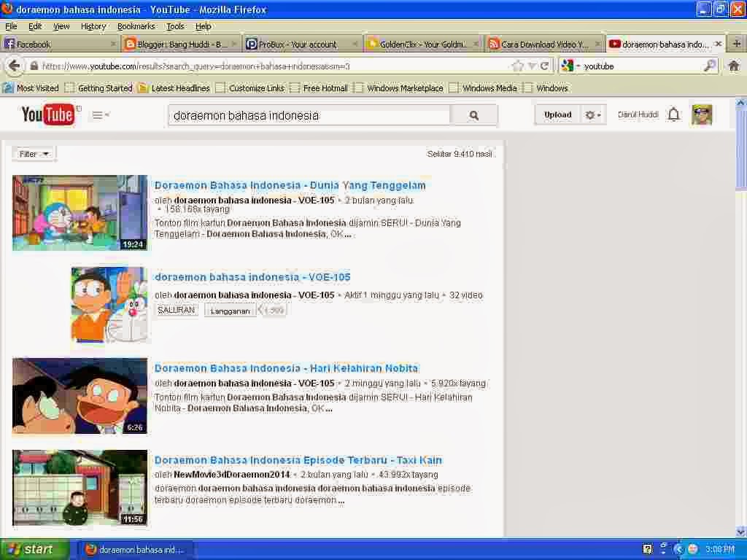
Task: Open the YouTube settings gear dropdown
Action: (593, 114)
